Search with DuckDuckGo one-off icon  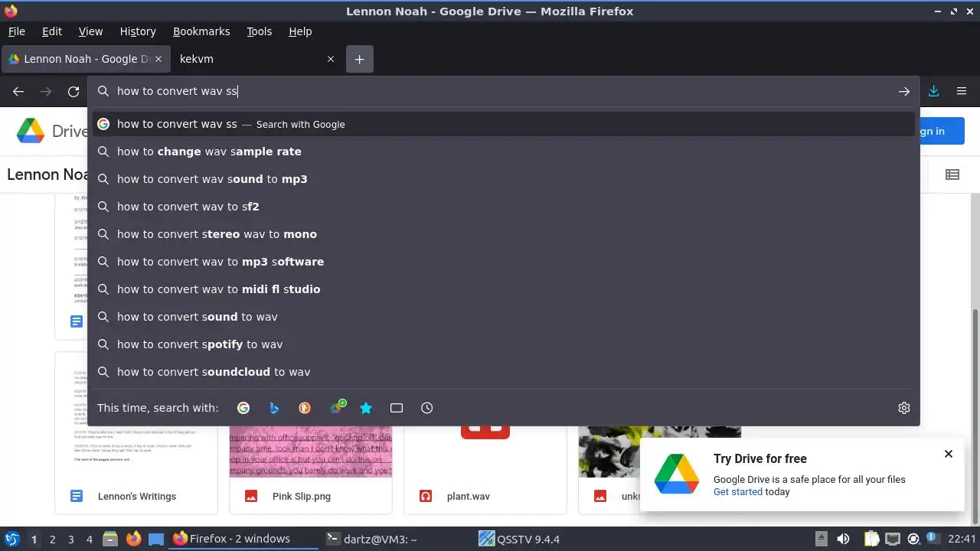[305, 408]
